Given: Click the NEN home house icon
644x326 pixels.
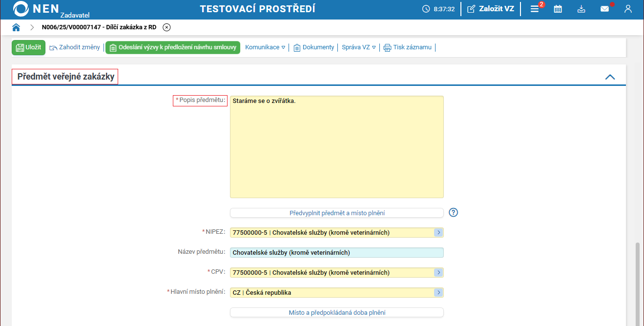Looking at the screenshot, I should pos(16,27).
